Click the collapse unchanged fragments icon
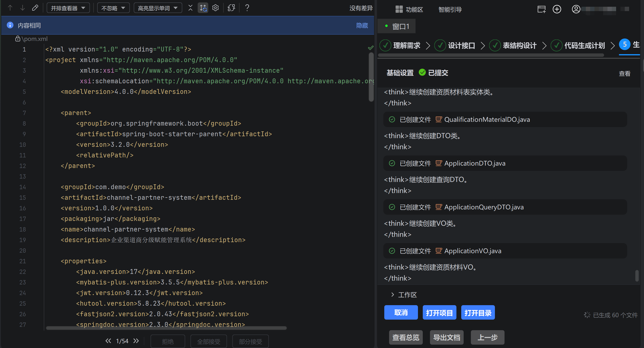 tap(190, 8)
